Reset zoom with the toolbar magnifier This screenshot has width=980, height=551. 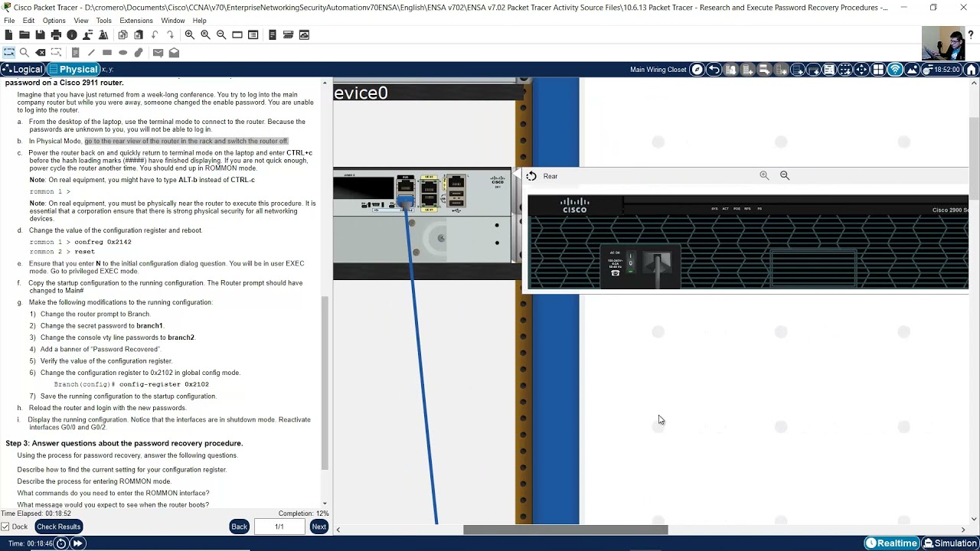coord(205,35)
